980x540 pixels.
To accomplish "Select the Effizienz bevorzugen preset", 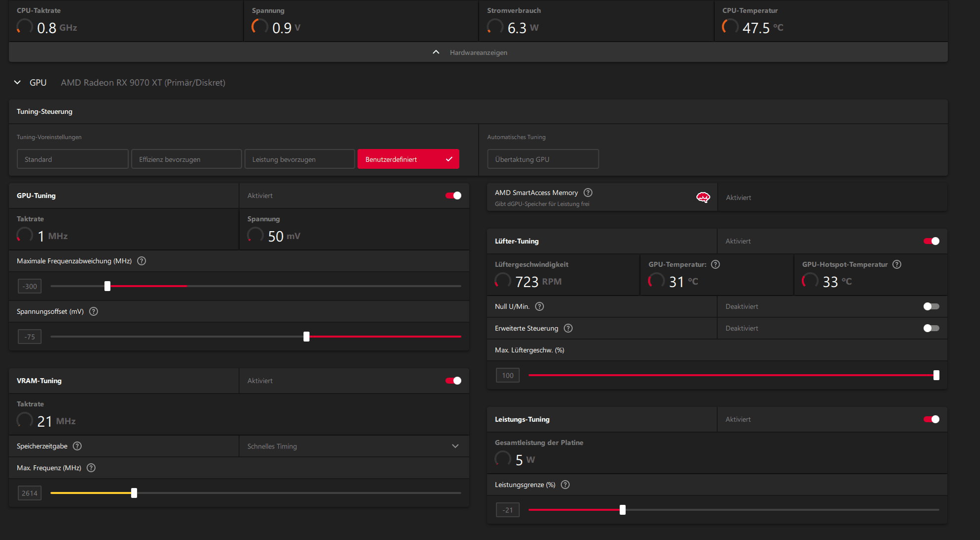I will click(x=186, y=159).
